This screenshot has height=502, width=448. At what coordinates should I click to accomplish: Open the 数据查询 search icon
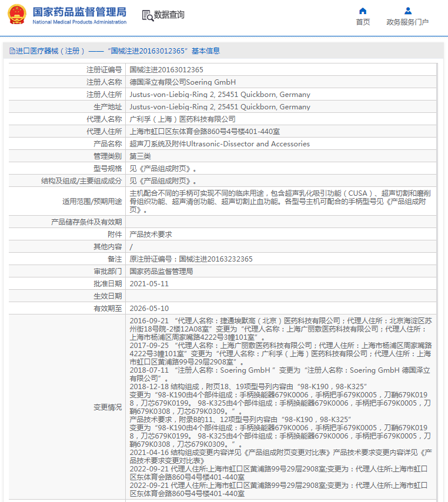point(148,15)
